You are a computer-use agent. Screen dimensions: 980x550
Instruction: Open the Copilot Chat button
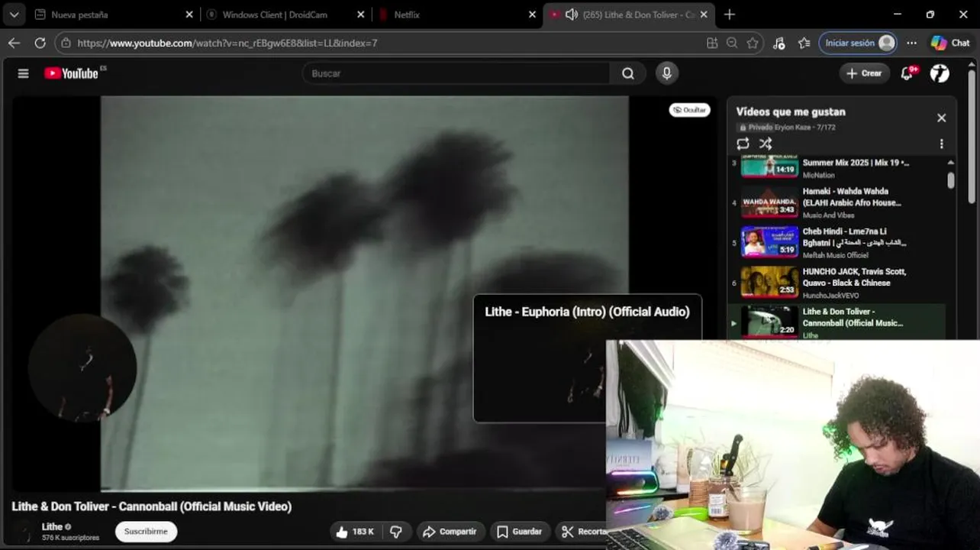click(951, 43)
